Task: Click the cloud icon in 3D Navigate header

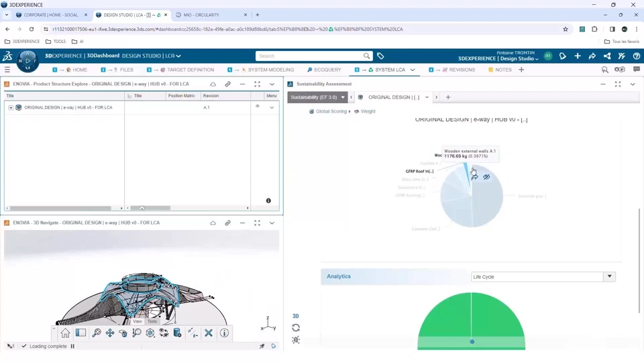Action: coord(213,223)
